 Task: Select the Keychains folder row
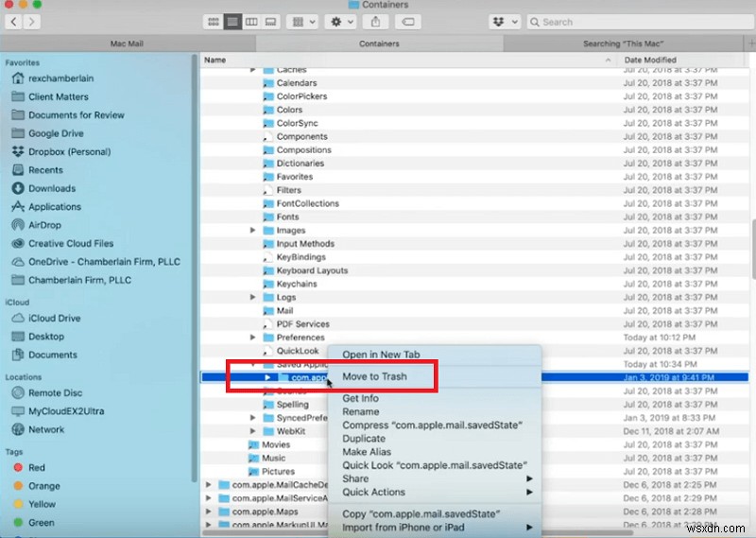474,284
